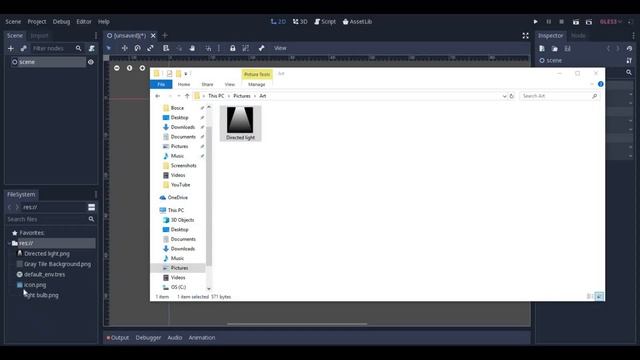The width and height of the screenshot is (640, 360).
Task: Open the Animation bottom panel
Action: (x=202, y=338)
